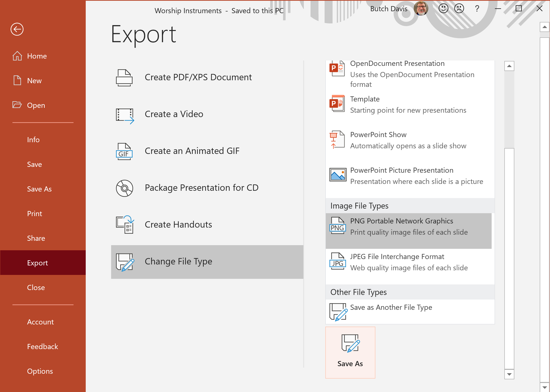Click the Home house icon in the sidebar
Screen dimensions: 550x392
click(17, 56)
